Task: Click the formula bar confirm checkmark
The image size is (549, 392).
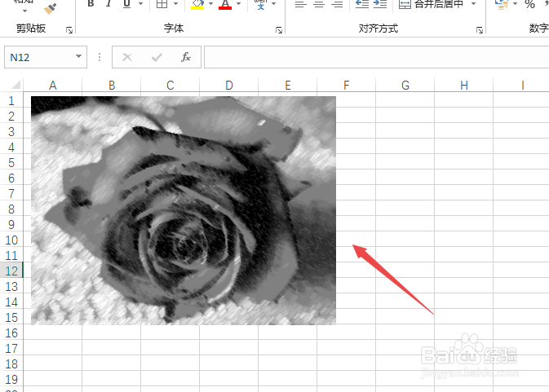Action: point(157,57)
